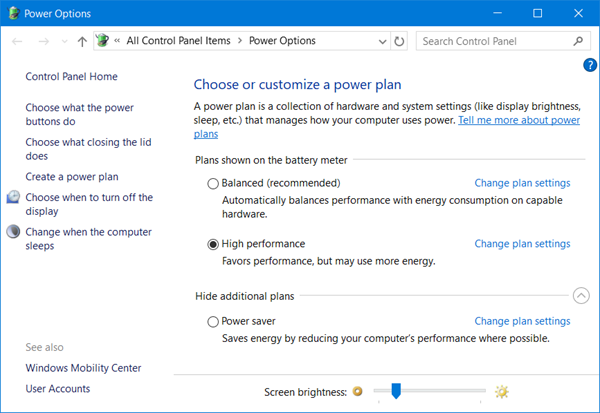Click the help question mark icon

pyautogui.click(x=589, y=65)
